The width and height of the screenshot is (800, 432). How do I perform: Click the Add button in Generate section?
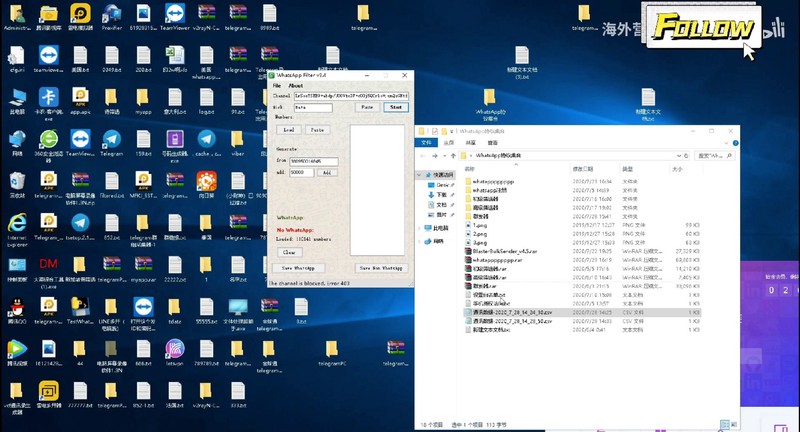[x=327, y=173]
